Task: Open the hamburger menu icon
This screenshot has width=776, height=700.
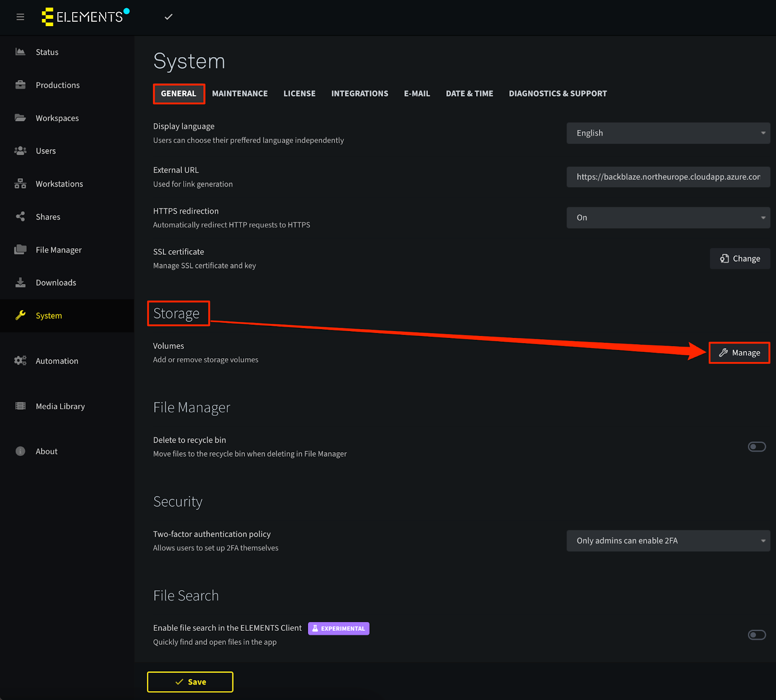Action: coord(20,17)
